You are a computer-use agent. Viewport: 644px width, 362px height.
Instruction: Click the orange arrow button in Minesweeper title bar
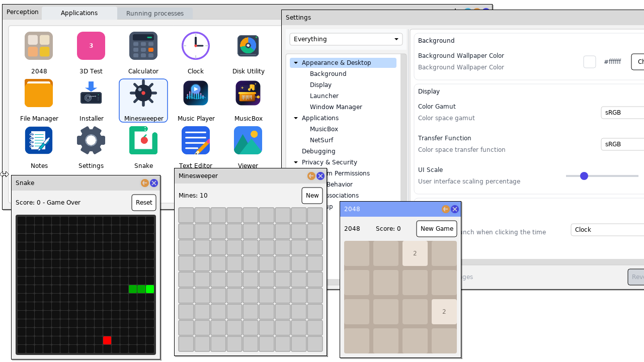tap(311, 176)
